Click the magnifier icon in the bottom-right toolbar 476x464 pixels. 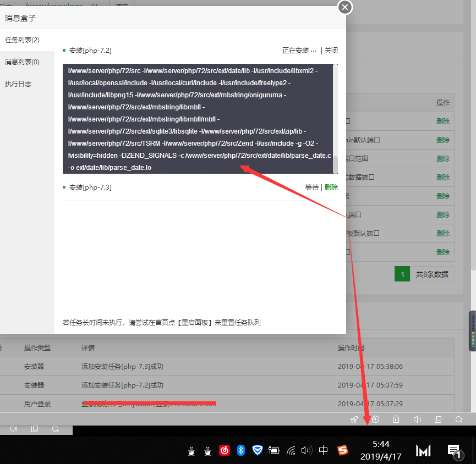click(458, 419)
